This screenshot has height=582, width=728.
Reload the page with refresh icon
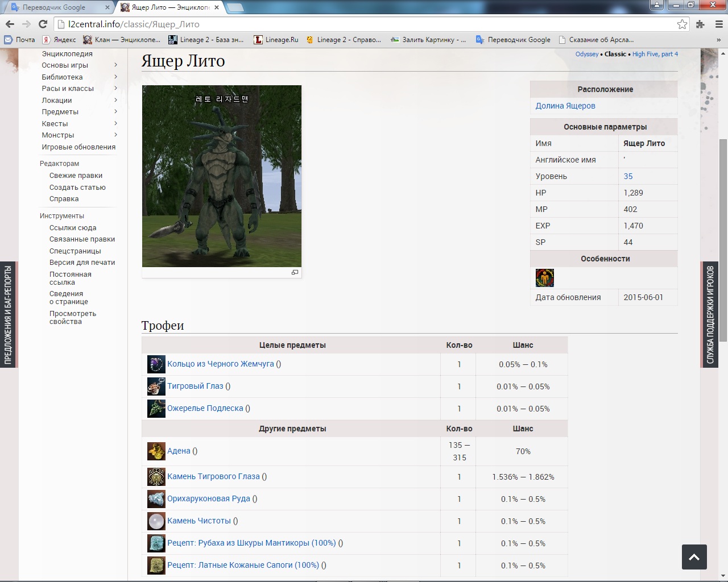click(43, 24)
